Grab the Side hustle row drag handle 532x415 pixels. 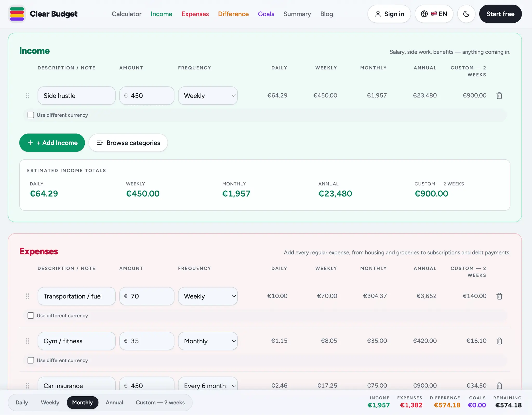click(x=28, y=96)
